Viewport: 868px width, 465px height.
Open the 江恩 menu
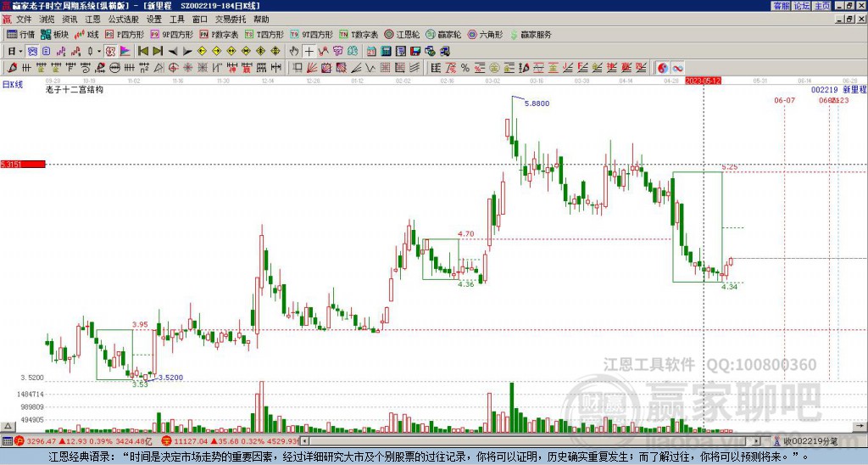(93, 20)
